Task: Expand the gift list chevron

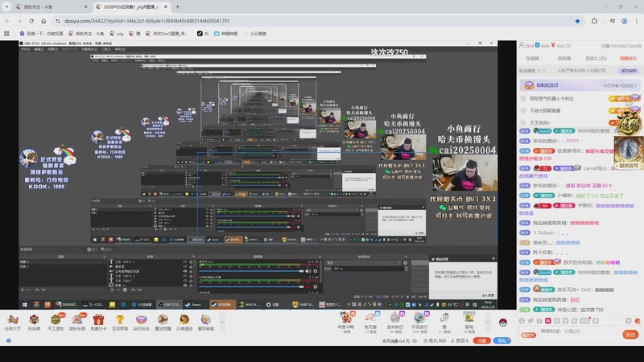Action: tap(488, 322)
